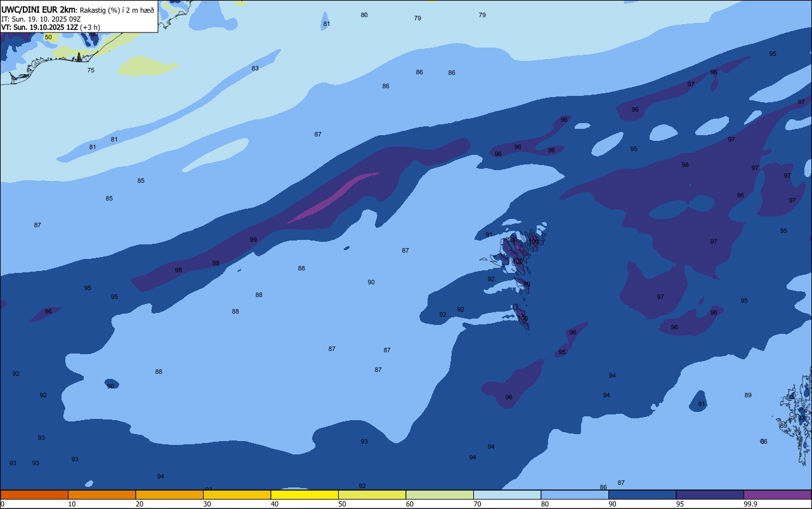Click the pale green 60–70 legend swatch
The height and width of the screenshot is (509, 812).
click(x=440, y=494)
